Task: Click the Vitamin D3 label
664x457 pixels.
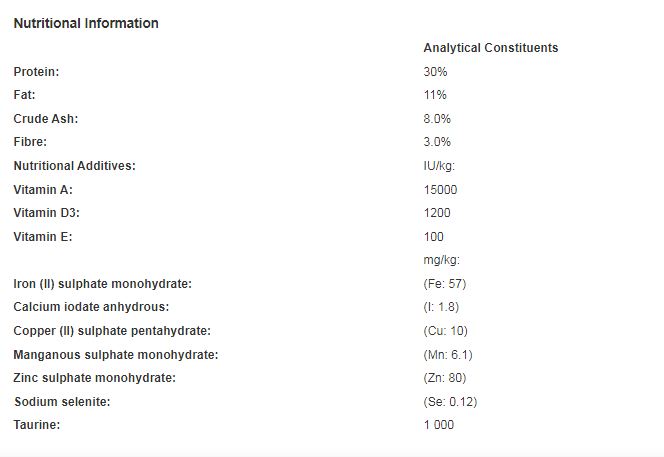Action: (x=47, y=213)
